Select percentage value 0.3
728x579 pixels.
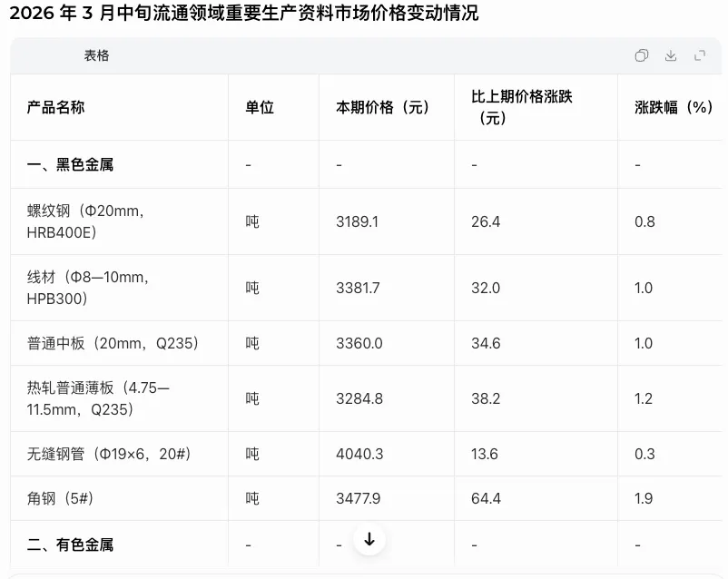click(x=644, y=454)
